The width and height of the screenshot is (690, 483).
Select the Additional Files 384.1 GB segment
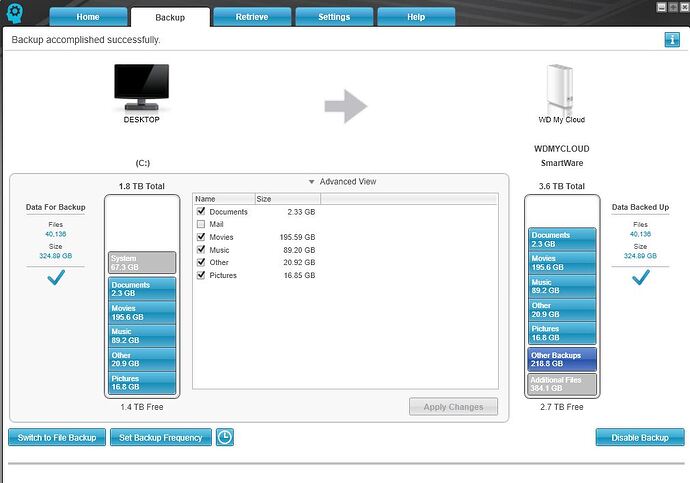click(x=562, y=384)
